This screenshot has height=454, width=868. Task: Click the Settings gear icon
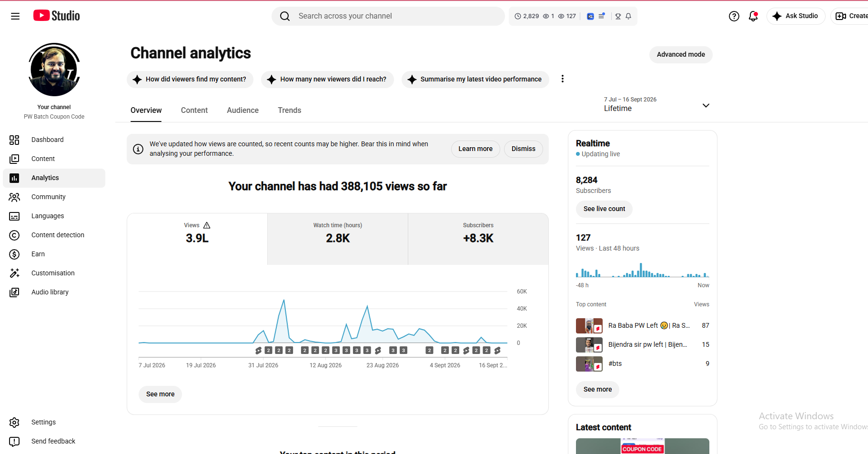[14, 422]
